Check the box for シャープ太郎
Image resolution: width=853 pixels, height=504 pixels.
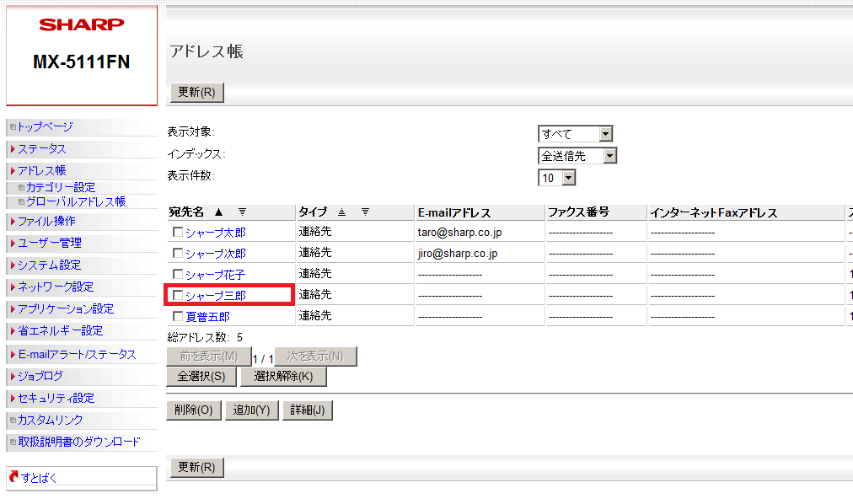coord(178,232)
